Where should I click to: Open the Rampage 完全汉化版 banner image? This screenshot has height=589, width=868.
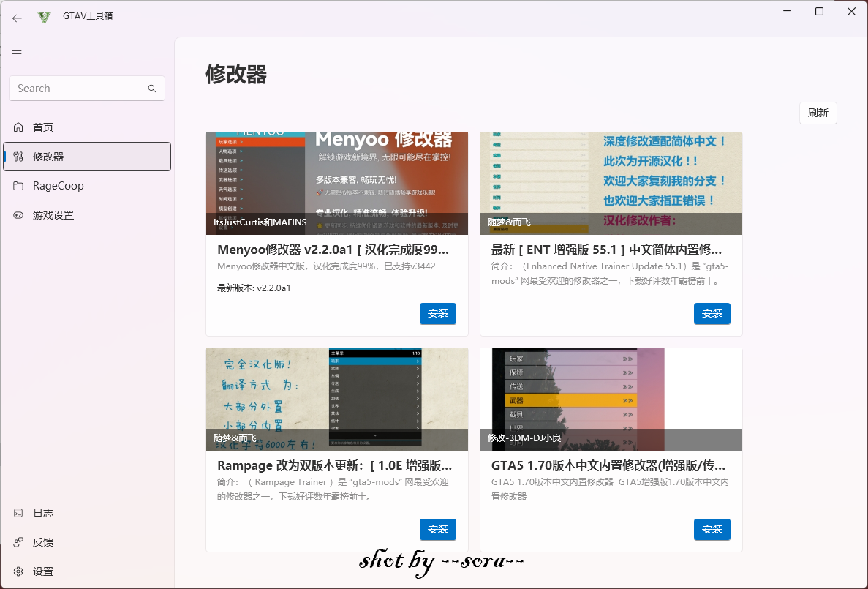[x=337, y=399]
